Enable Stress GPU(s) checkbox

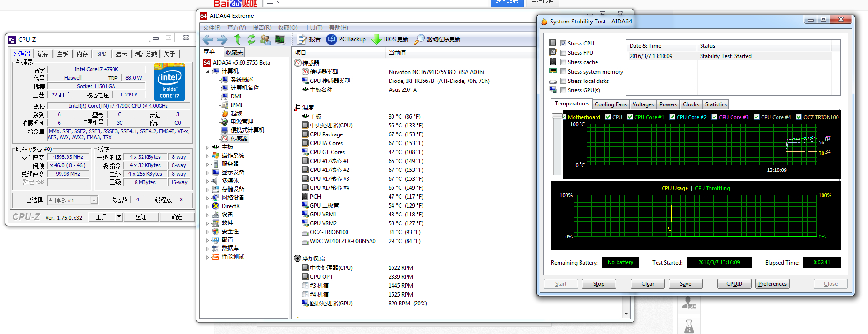click(x=563, y=90)
